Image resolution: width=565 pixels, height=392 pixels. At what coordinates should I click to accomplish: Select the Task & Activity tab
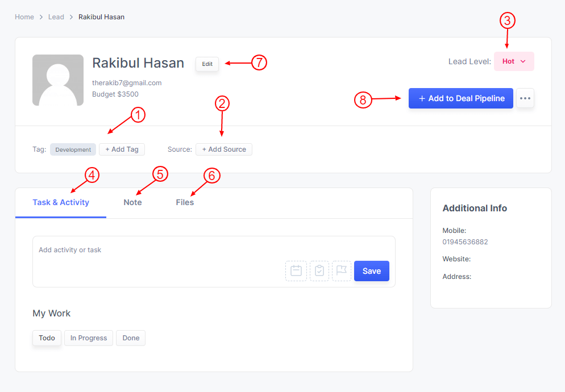(x=60, y=202)
